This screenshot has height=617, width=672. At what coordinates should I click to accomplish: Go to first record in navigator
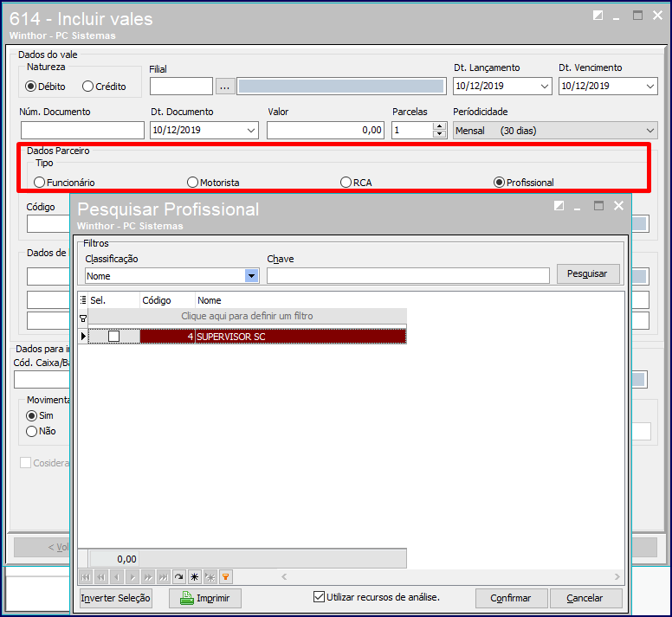86,577
